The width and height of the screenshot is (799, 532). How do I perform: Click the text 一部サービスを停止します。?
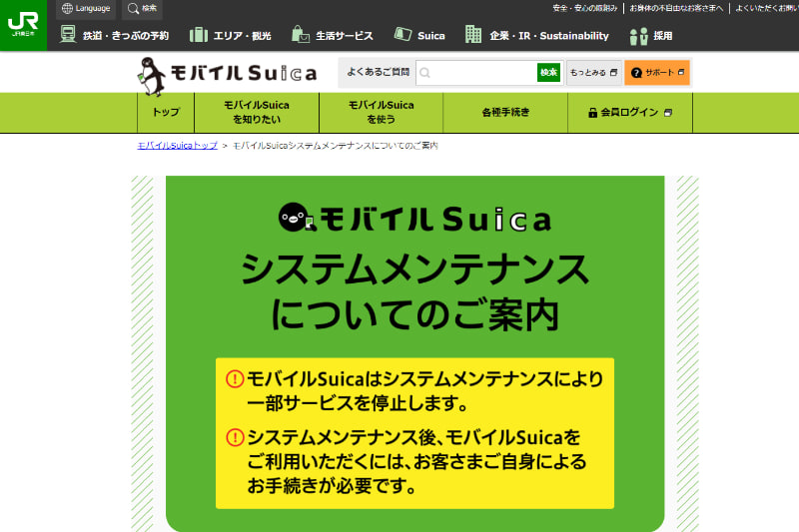[358, 403]
